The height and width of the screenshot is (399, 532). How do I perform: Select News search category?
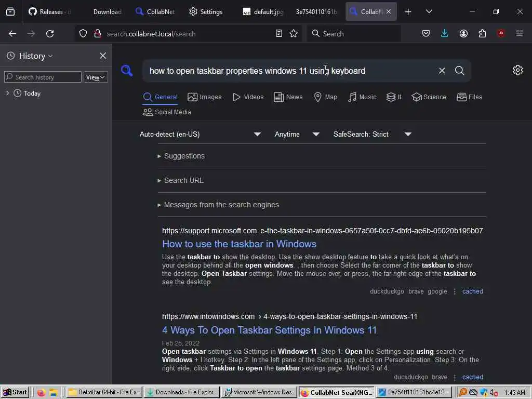click(x=288, y=97)
